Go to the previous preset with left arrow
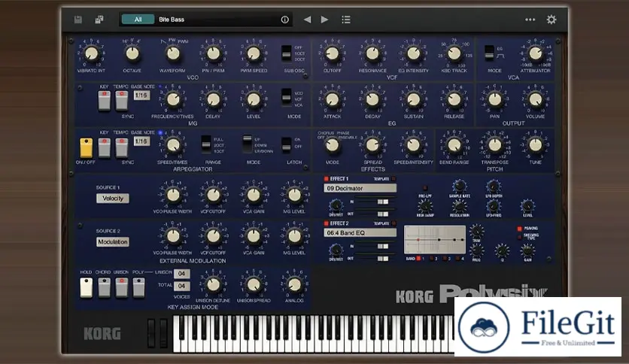Image resolution: width=629 pixels, height=364 pixels. coord(307,20)
